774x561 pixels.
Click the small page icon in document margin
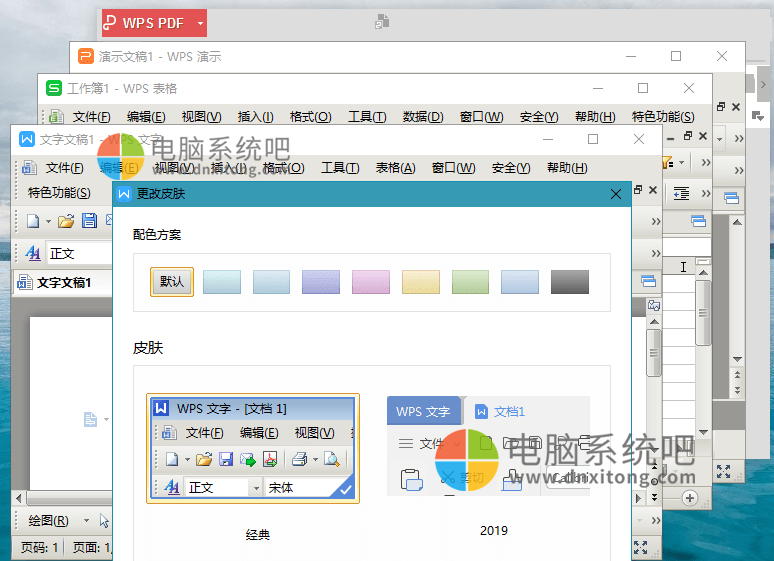coord(90,419)
